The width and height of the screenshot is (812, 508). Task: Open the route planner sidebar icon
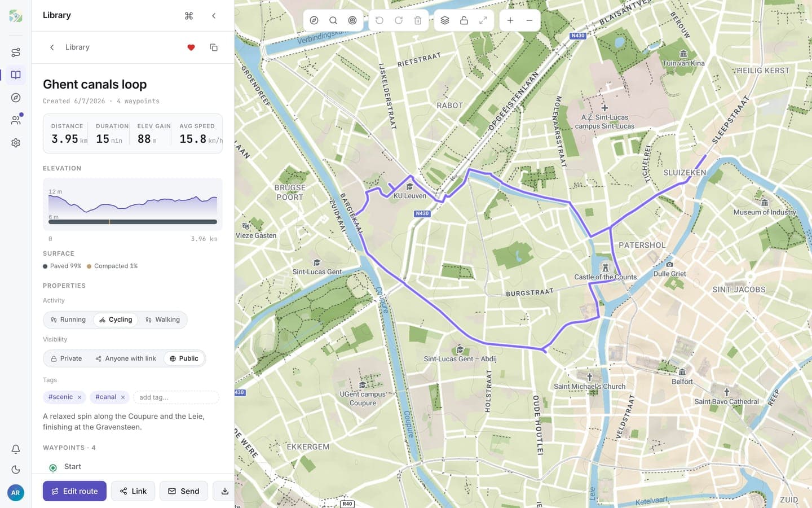coord(16,52)
